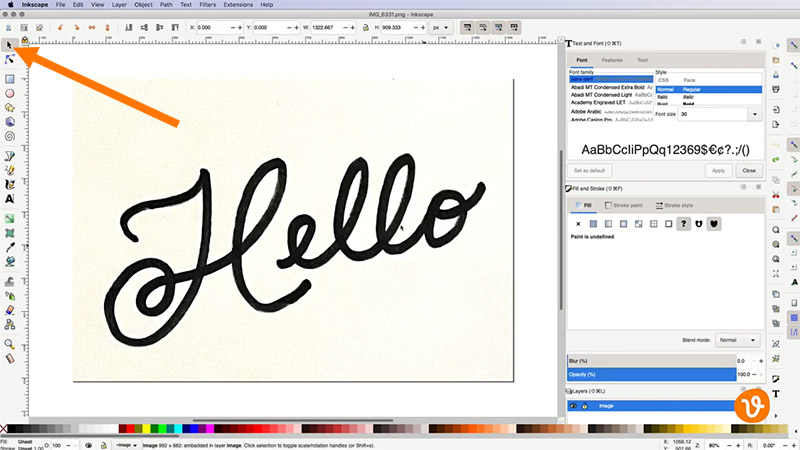800x450 pixels.
Task: Click rotate 90 degrees counter-clockwise icon
Action: (x=60, y=28)
